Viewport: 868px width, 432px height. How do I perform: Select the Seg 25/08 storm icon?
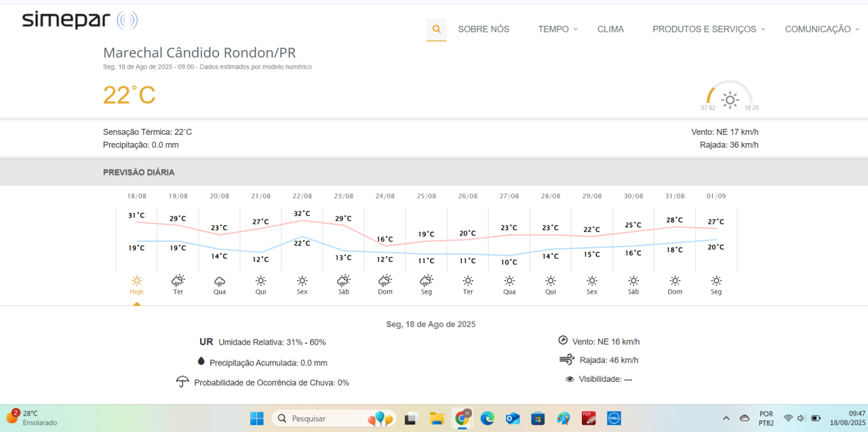[x=427, y=280]
